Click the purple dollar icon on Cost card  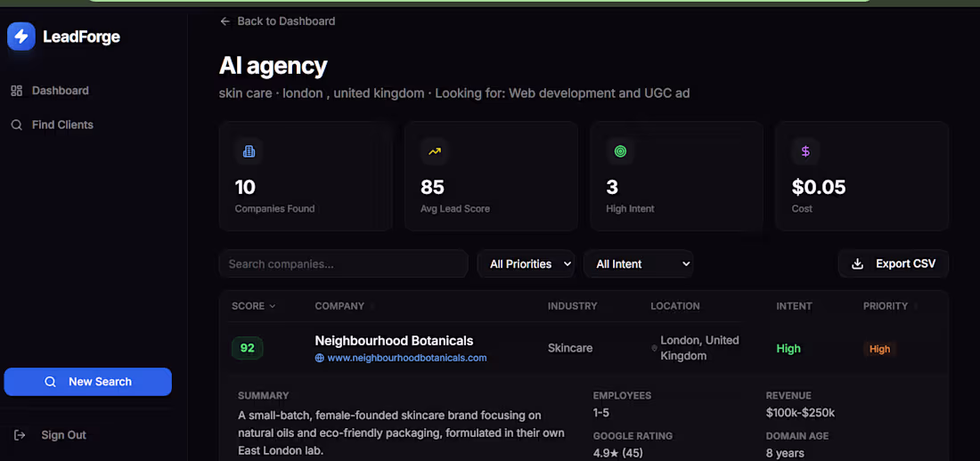click(x=805, y=151)
